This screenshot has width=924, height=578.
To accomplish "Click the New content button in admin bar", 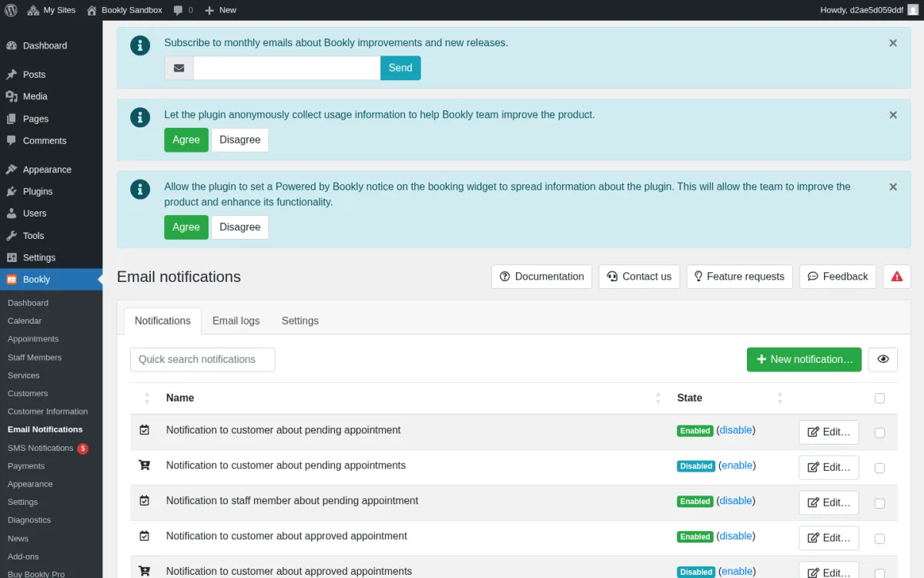I will (x=220, y=10).
